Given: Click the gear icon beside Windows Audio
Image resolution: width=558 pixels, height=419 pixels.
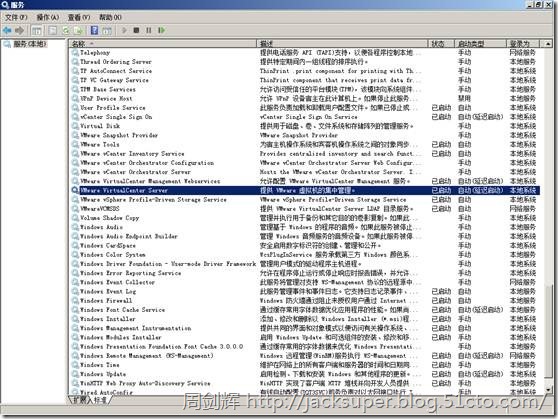Looking at the screenshot, I should coord(75,227).
